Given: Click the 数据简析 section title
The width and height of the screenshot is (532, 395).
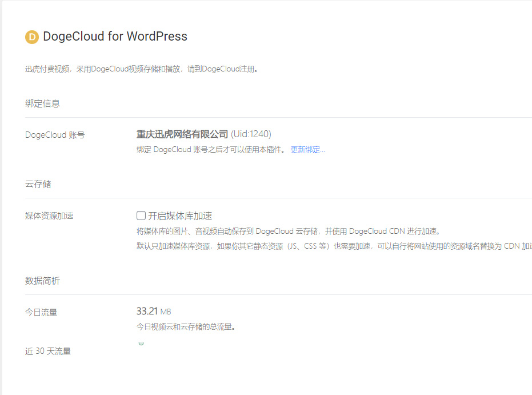Looking at the screenshot, I should (x=42, y=281).
